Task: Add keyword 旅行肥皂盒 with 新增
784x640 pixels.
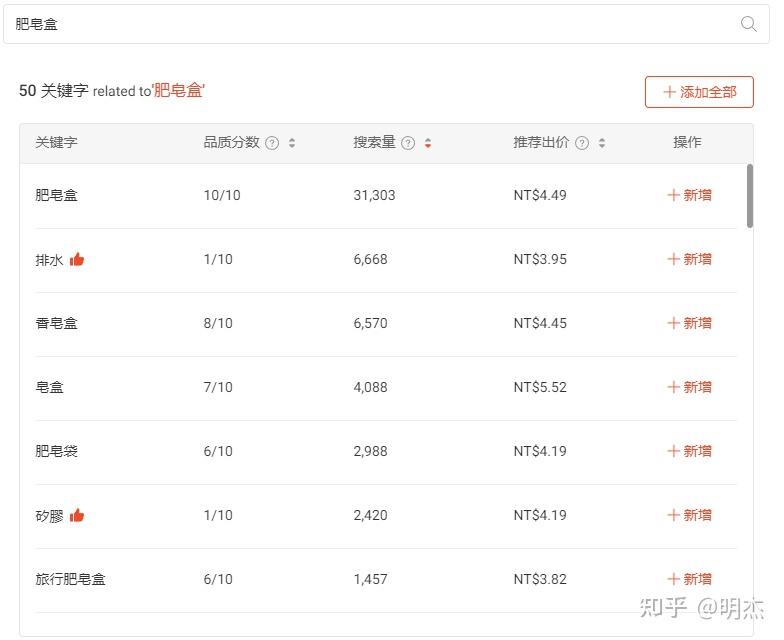Action: (x=689, y=579)
